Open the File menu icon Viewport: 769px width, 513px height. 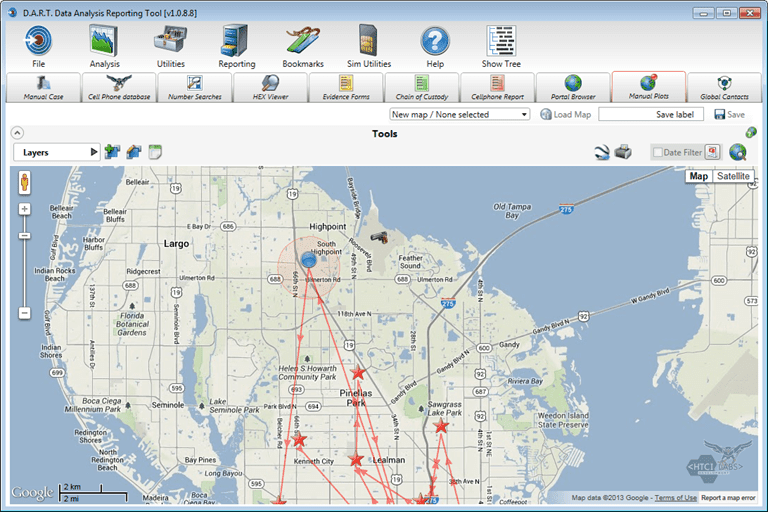[x=38, y=41]
